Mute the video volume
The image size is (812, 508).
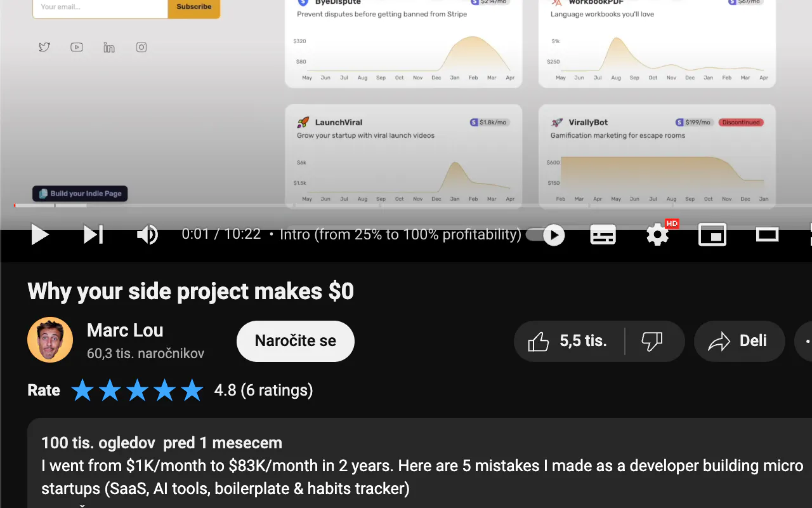(147, 235)
